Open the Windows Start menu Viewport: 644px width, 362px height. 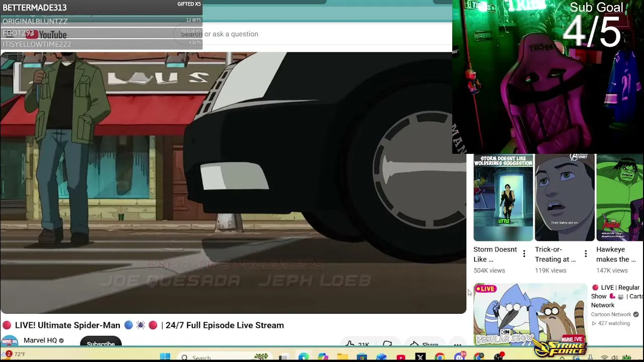(x=165, y=357)
